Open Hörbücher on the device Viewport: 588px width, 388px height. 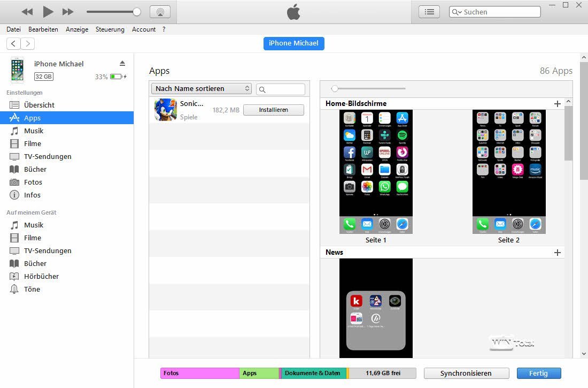[x=41, y=277]
